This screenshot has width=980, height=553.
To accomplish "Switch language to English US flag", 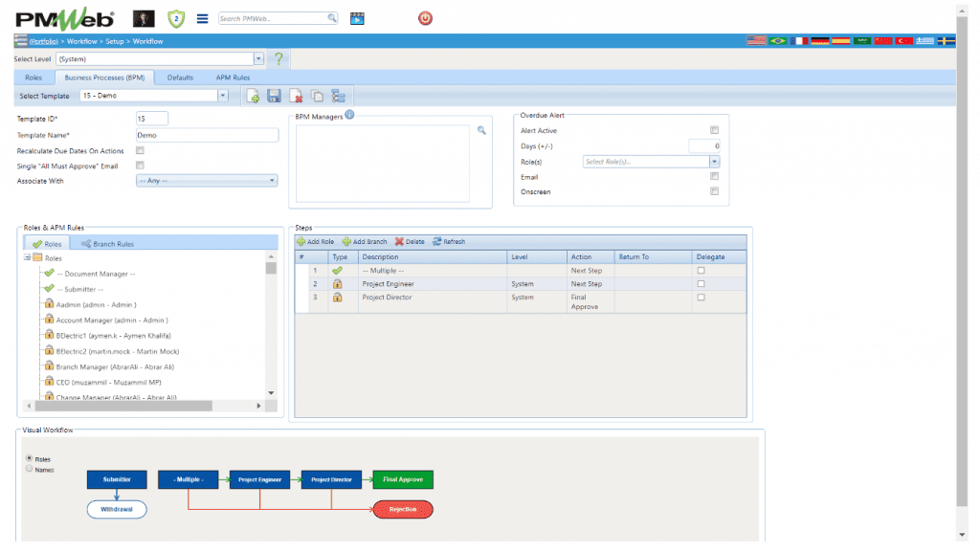I will click(756, 40).
